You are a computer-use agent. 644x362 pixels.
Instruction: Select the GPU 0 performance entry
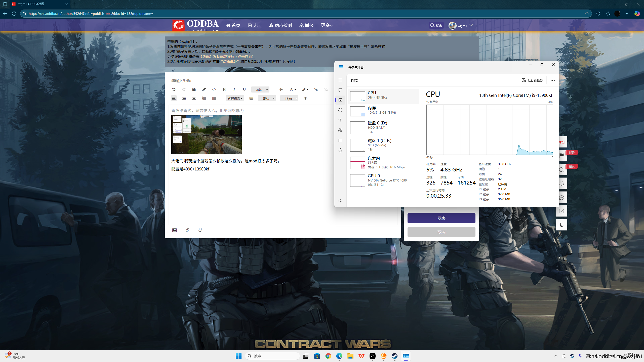click(x=383, y=180)
